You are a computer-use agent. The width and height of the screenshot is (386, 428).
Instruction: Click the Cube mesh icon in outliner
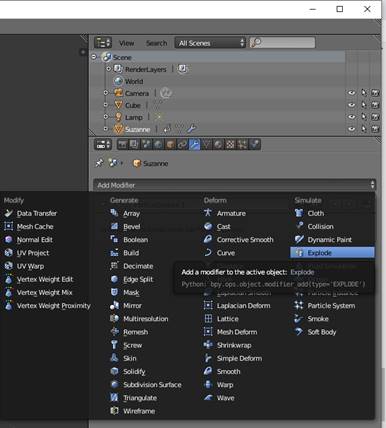(118, 105)
